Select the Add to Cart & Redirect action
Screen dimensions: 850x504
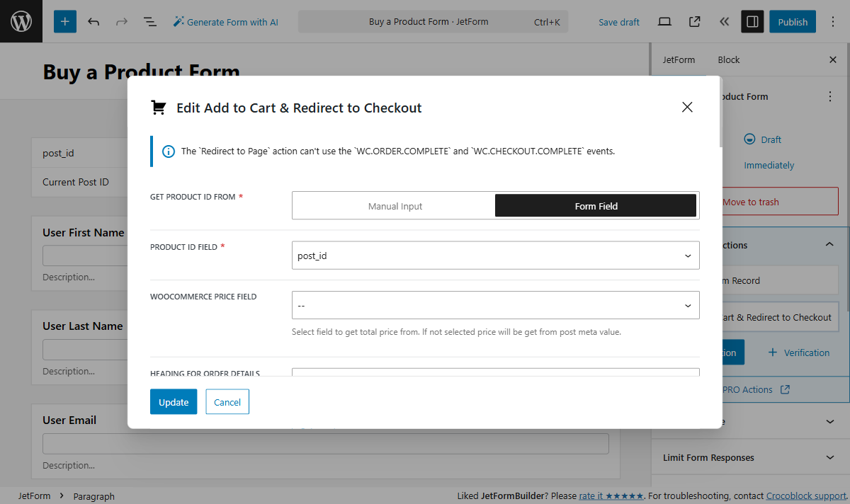[779, 317]
